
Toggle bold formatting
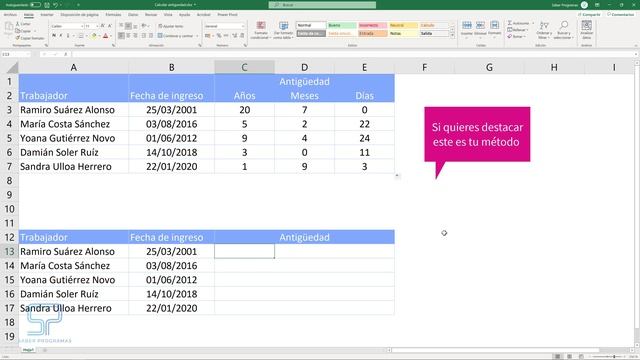point(53,36)
